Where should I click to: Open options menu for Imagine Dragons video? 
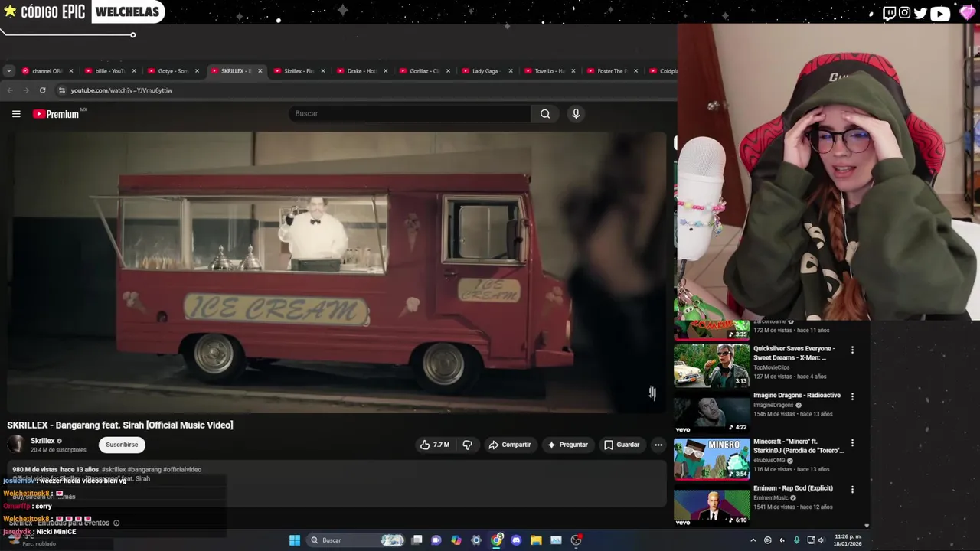coord(852,396)
